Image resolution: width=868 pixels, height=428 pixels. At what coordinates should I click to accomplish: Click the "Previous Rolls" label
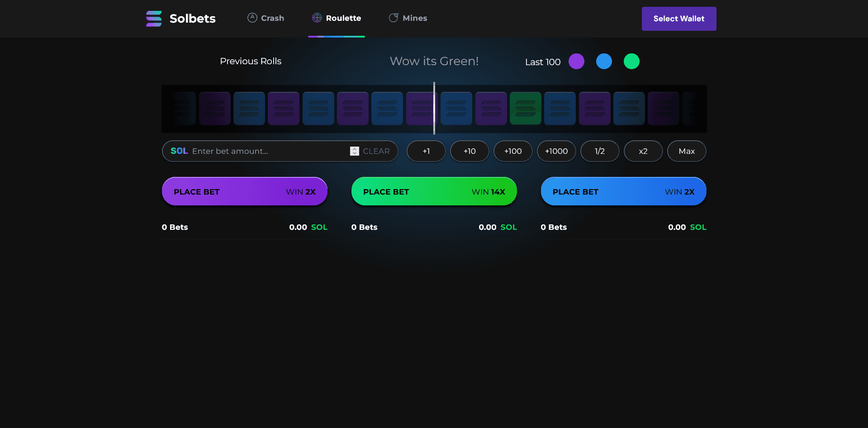click(251, 61)
